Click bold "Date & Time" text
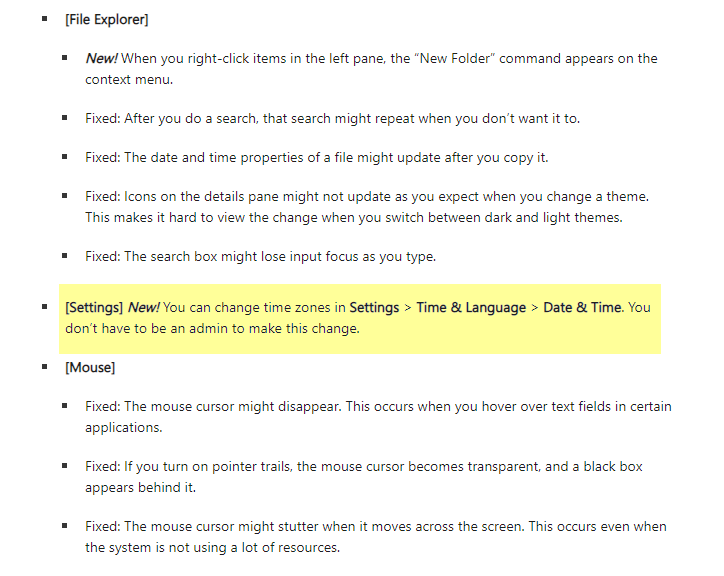The width and height of the screenshot is (724, 576). pos(582,307)
